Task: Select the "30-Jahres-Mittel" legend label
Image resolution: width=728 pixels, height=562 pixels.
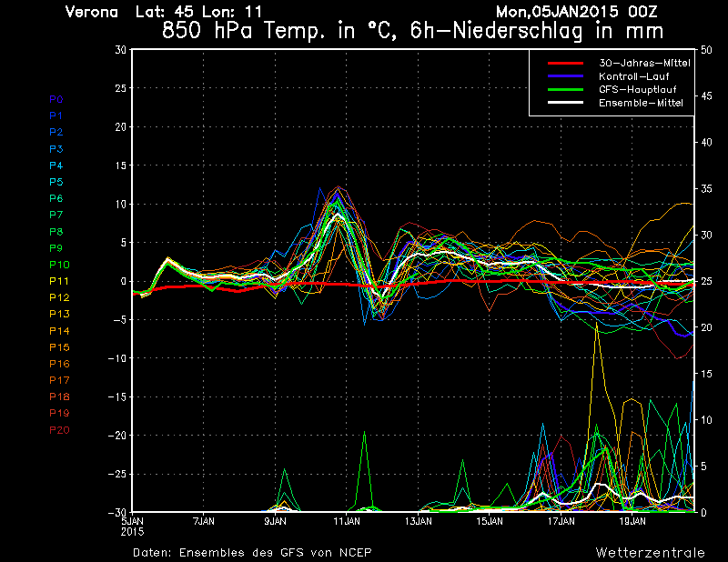Action: pyautogui.click(x=644, y=63)
